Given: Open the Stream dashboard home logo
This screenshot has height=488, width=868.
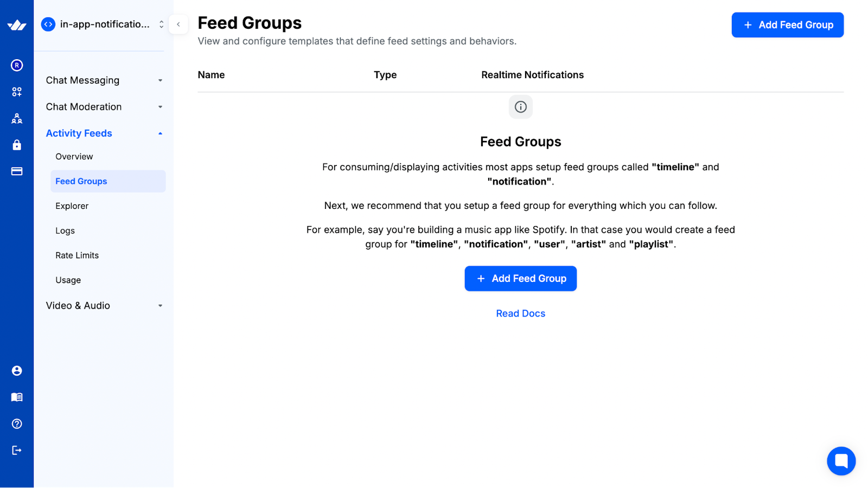Looking at the screenshot, I should pos(17,24).
